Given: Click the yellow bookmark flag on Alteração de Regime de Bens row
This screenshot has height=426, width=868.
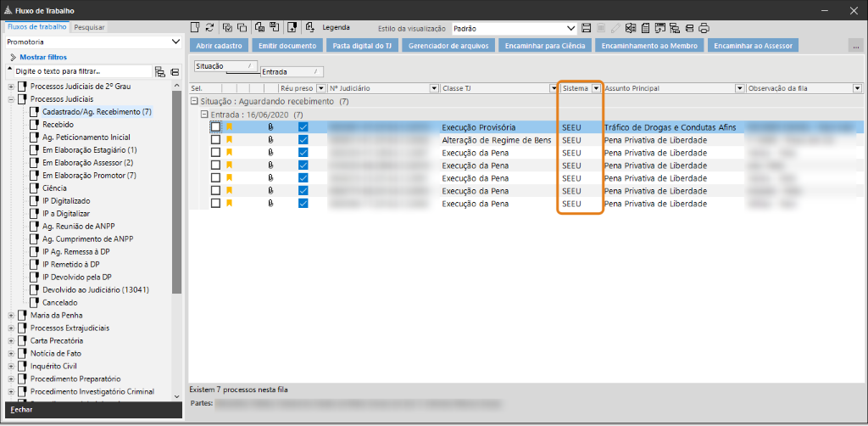Looking at the screenshot, I should (x=229, y=140).
